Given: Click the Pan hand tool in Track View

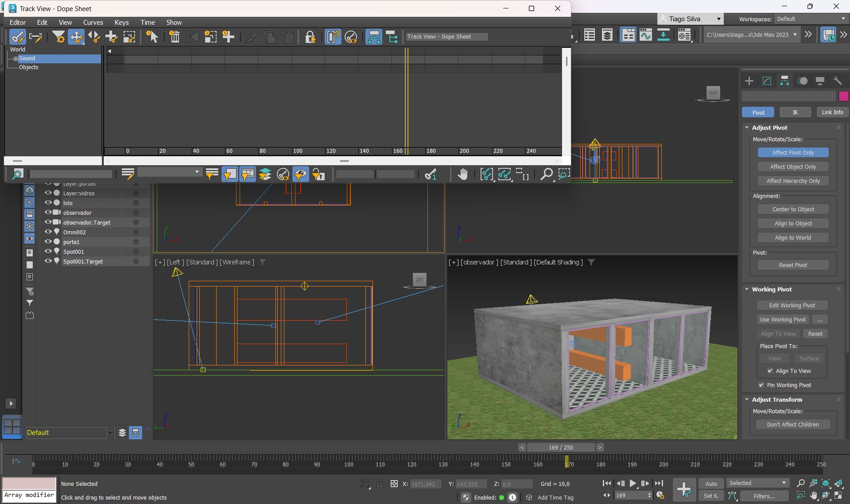Looking at the screenshot, I should (462, 174).
